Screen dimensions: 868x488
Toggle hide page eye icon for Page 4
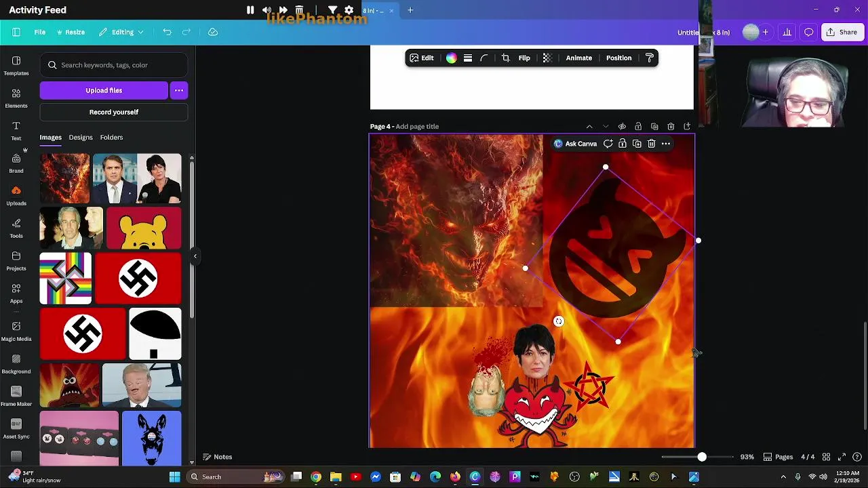click(x=622, y=127)
